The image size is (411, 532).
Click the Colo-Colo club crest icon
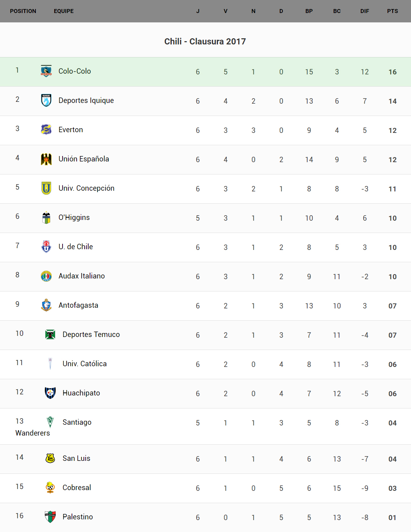point(46,71)
